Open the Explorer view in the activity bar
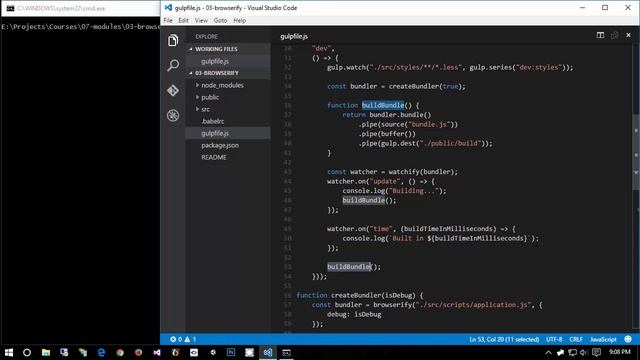Screen dimensions: 640x360 click(173, 40)
